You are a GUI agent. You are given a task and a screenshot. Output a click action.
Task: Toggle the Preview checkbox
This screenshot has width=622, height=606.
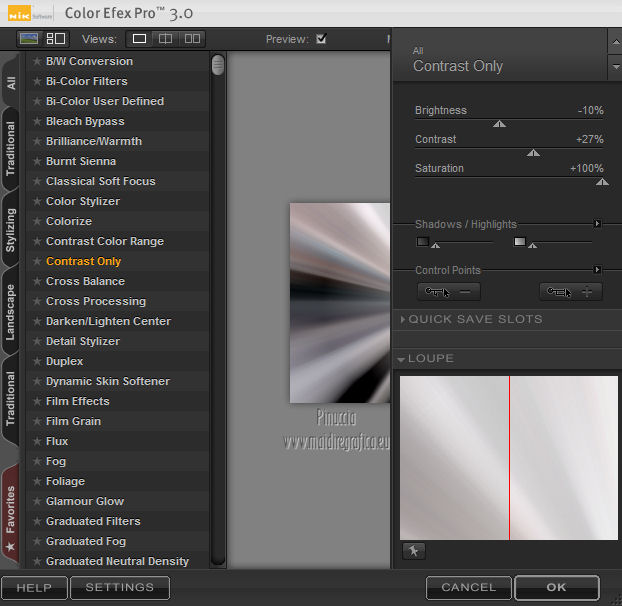click(321, 39)
